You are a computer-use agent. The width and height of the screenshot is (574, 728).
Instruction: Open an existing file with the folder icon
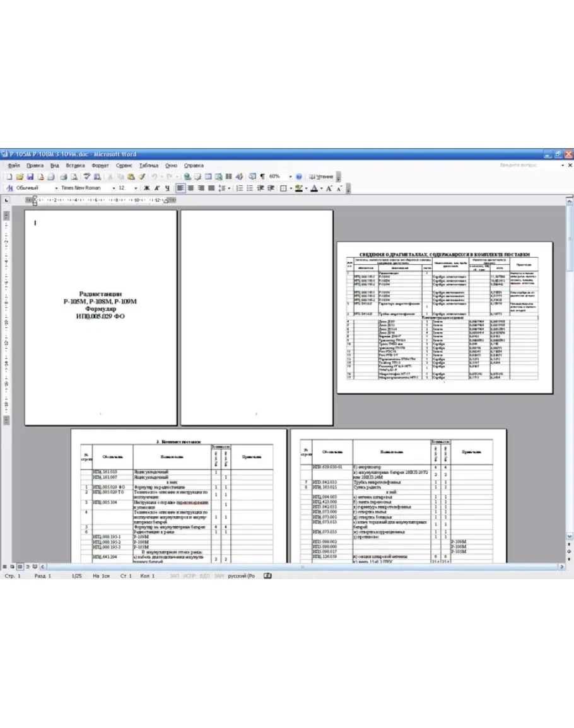click(x=20, y=176)
